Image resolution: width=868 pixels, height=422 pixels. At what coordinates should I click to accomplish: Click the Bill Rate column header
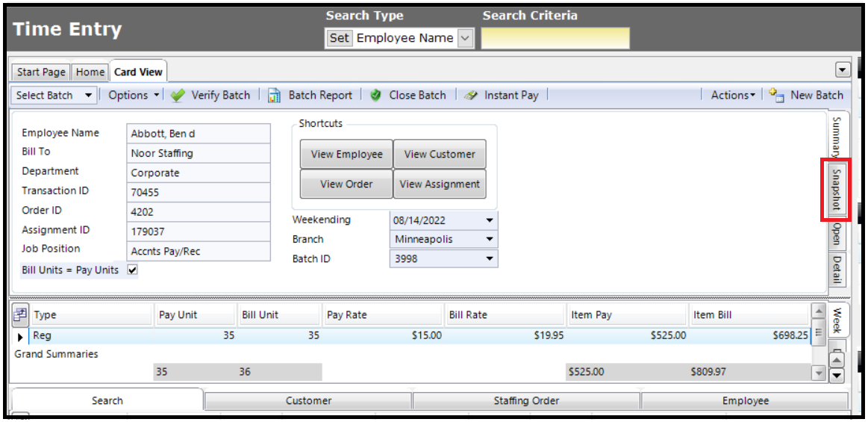[x=506, y=315]
